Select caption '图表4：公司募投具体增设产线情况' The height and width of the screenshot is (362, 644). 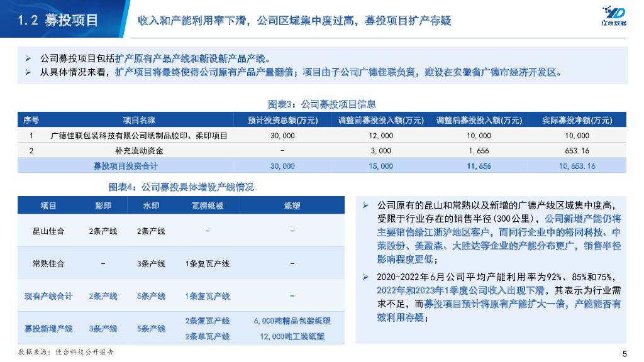coord(181,187)
